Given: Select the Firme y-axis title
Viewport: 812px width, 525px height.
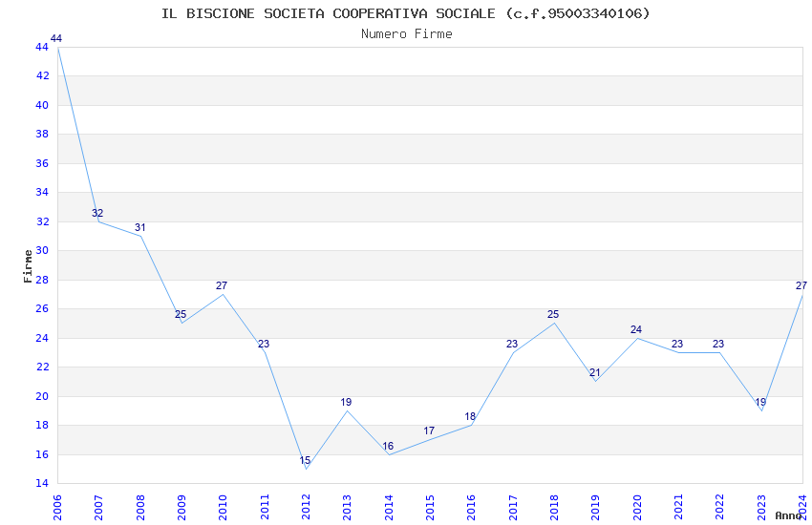Looking at the screenshot, I should point(28,266).
